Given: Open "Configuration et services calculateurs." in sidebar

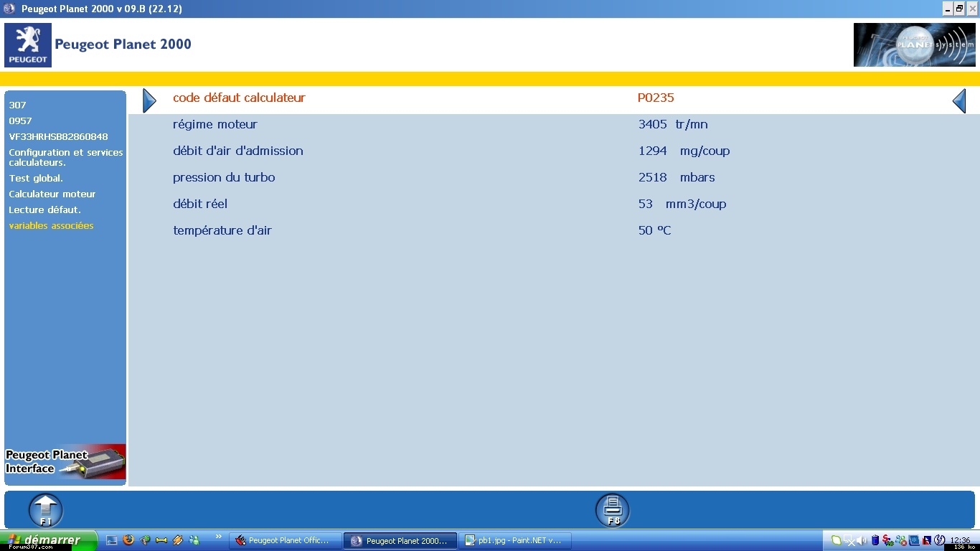Looking at the screenshot, I should (66, 157).
